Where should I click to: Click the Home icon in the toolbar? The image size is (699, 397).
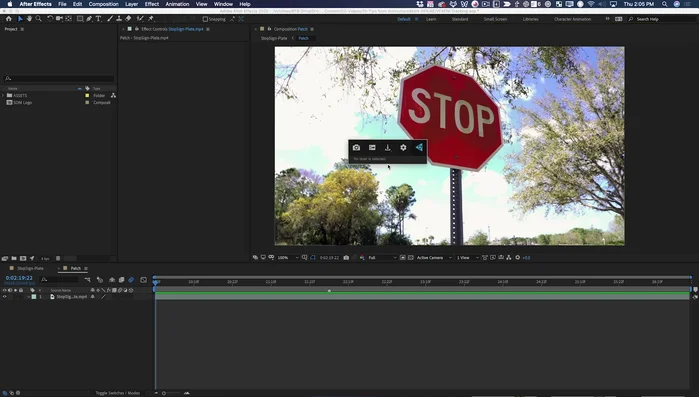8,19
